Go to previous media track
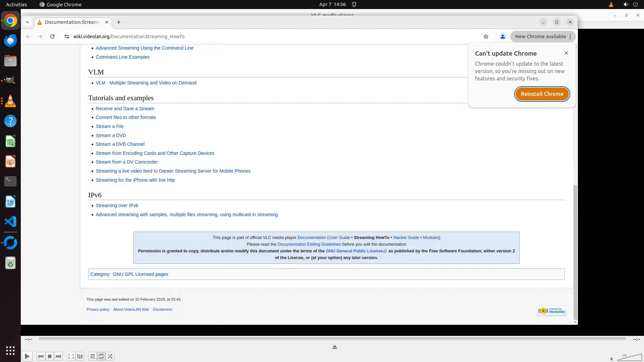Image resolution: width=644 pixels, height=362 pixels. pos(41,356)
